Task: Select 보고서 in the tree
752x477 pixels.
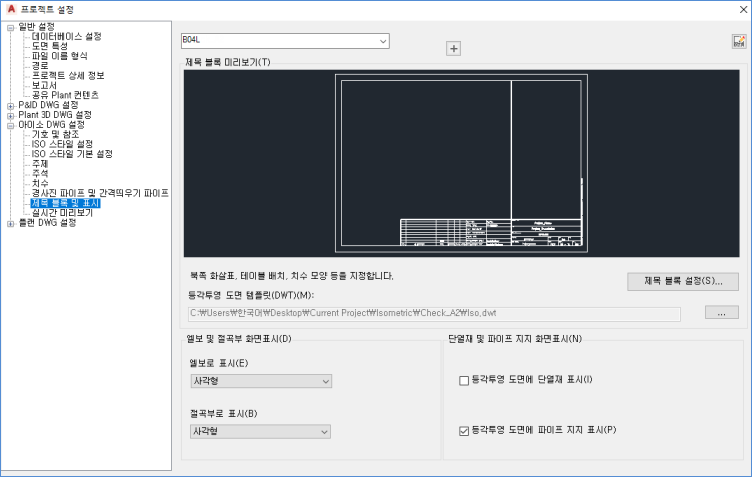Action: click(44, 85)
